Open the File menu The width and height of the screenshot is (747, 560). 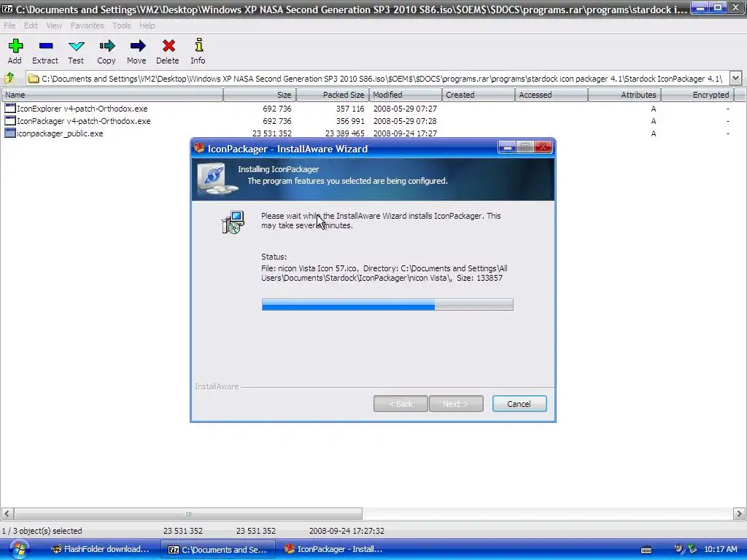[9, 26]
